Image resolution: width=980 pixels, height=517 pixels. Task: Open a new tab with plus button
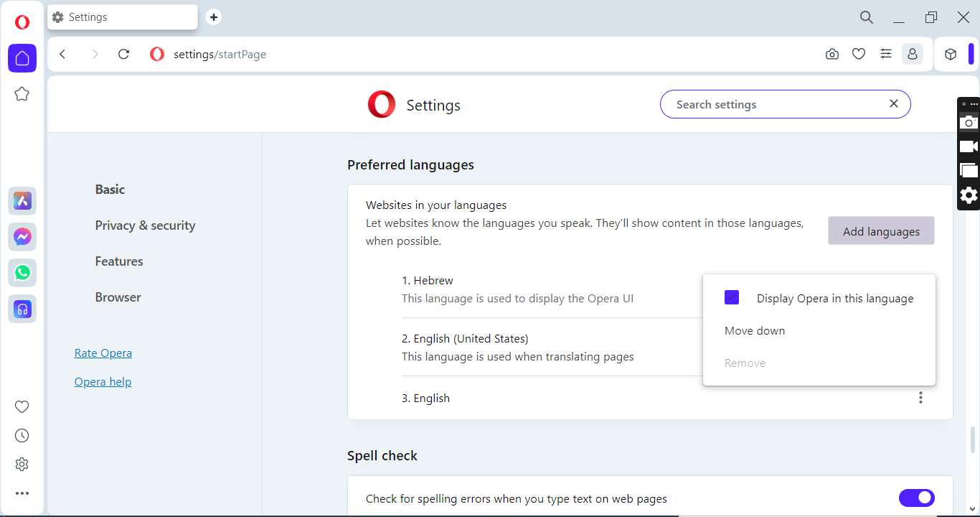pos(214,17)
